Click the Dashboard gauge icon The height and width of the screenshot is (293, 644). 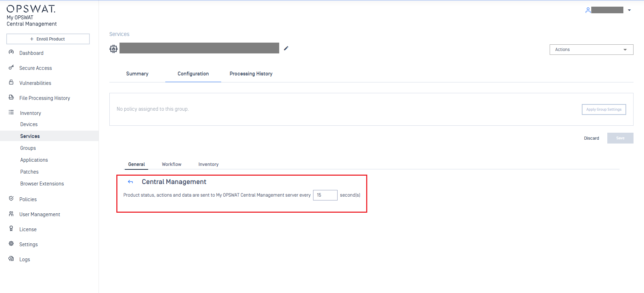tap(11, 52)
